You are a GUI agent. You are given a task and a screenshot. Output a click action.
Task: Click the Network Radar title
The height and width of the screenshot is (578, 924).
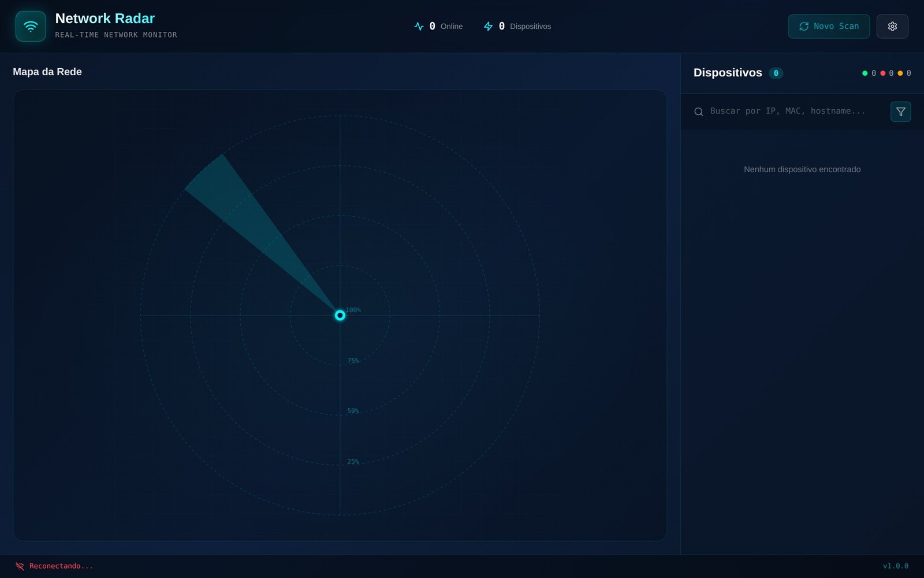[x=105, y=18]
